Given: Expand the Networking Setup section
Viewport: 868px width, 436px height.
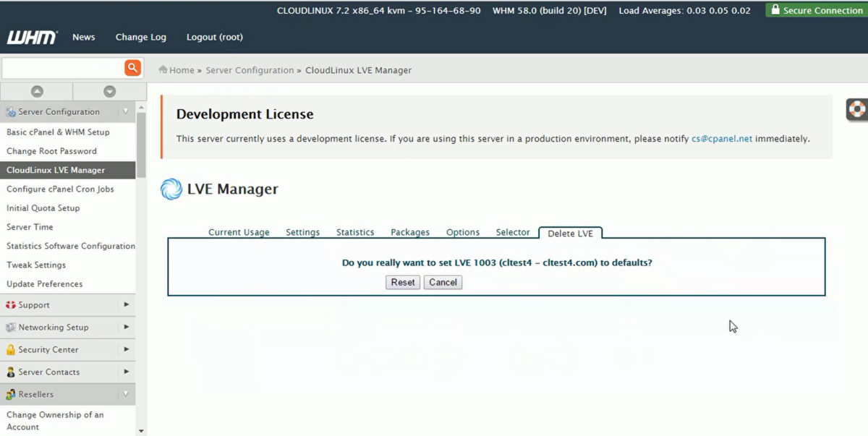Looking at the screenshot, I should [x=126, y=328].
